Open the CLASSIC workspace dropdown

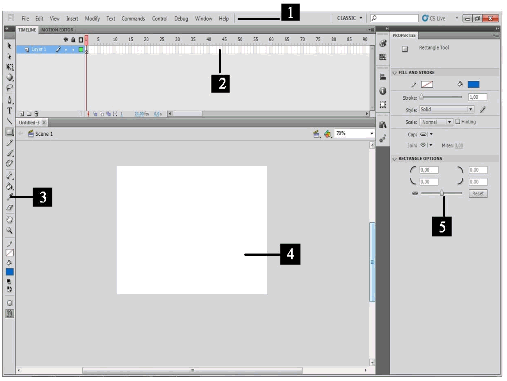(x=349, y=18)
